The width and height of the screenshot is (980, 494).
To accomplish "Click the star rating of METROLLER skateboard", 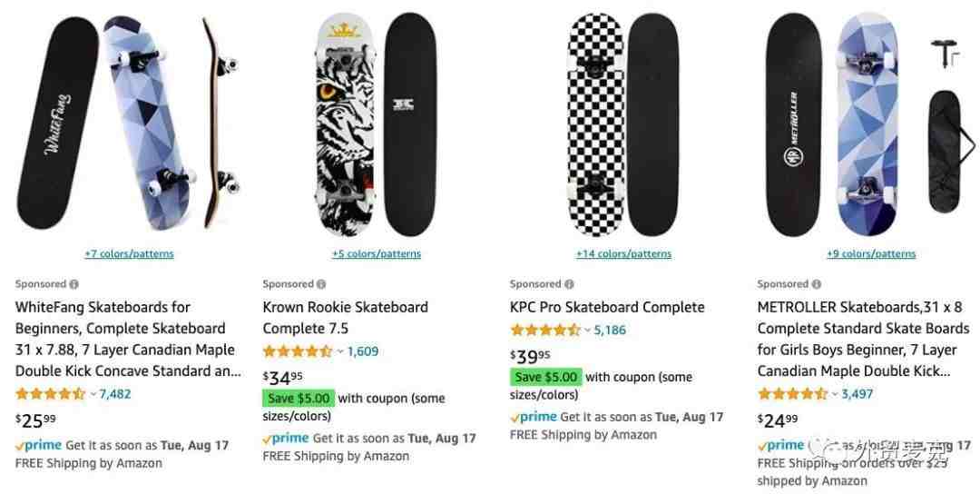I will coord(792,394).
